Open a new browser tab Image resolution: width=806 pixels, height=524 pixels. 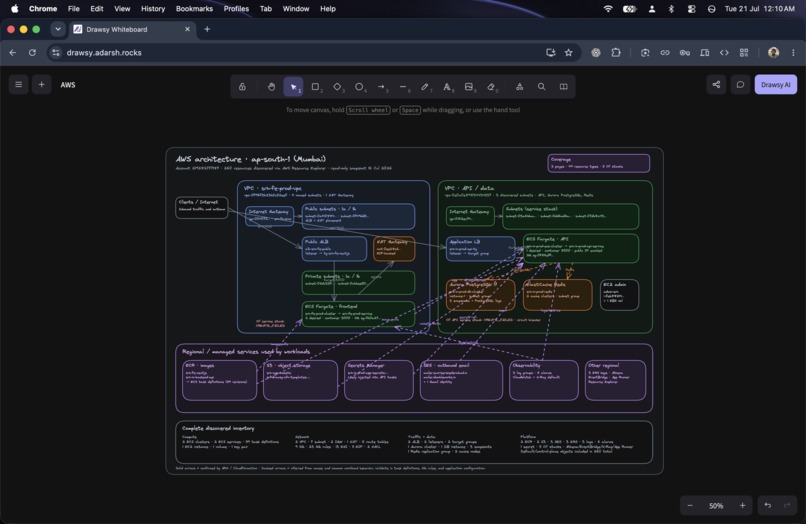coord(207,29)
